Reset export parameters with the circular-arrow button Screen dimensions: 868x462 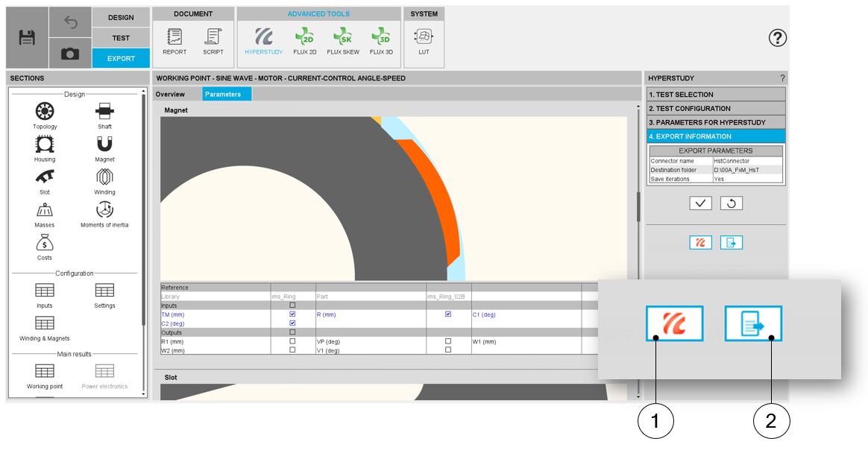(x=731, y=203)
